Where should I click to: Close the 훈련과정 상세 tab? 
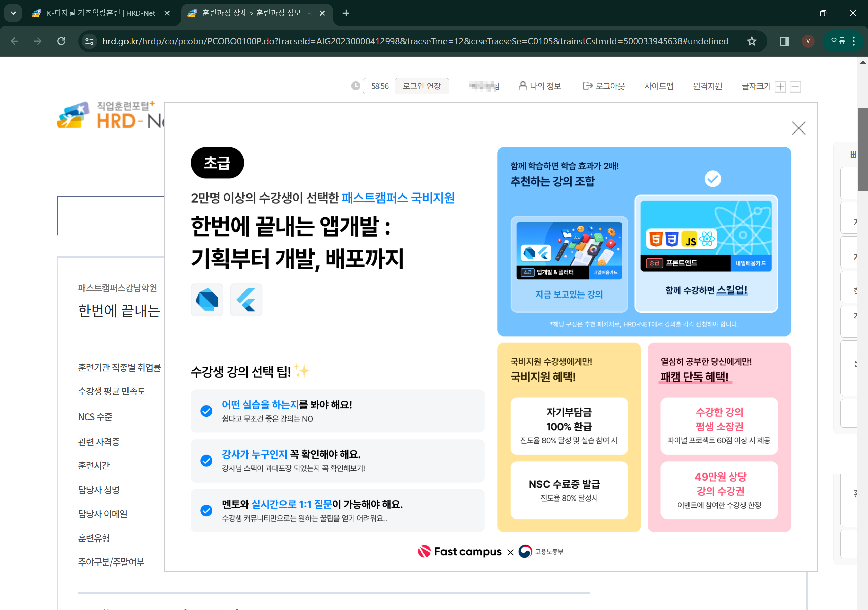pos(322,13)
